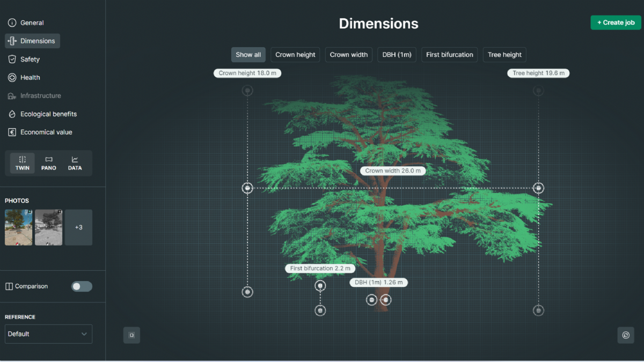Open the first color tree photo thumbnail
Image resolution: width=644 pixels, height=362 pixels.
coord(19,227)
